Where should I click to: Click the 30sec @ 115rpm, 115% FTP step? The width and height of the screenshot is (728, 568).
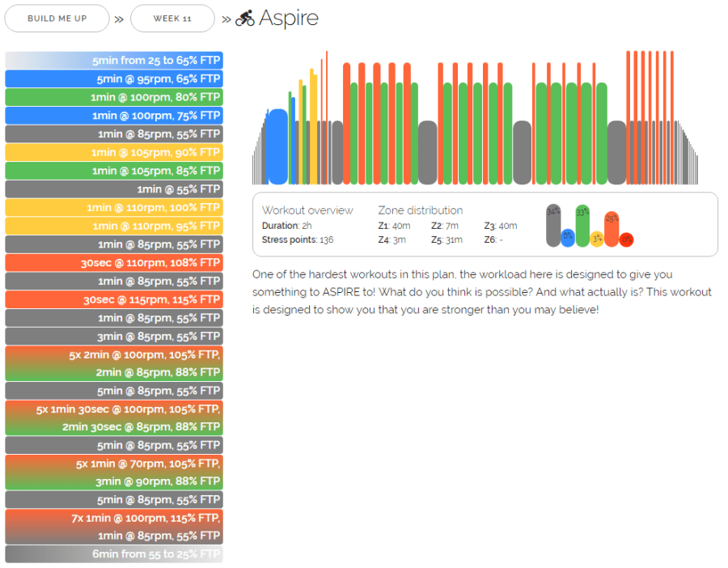click(x=114, y=299)
